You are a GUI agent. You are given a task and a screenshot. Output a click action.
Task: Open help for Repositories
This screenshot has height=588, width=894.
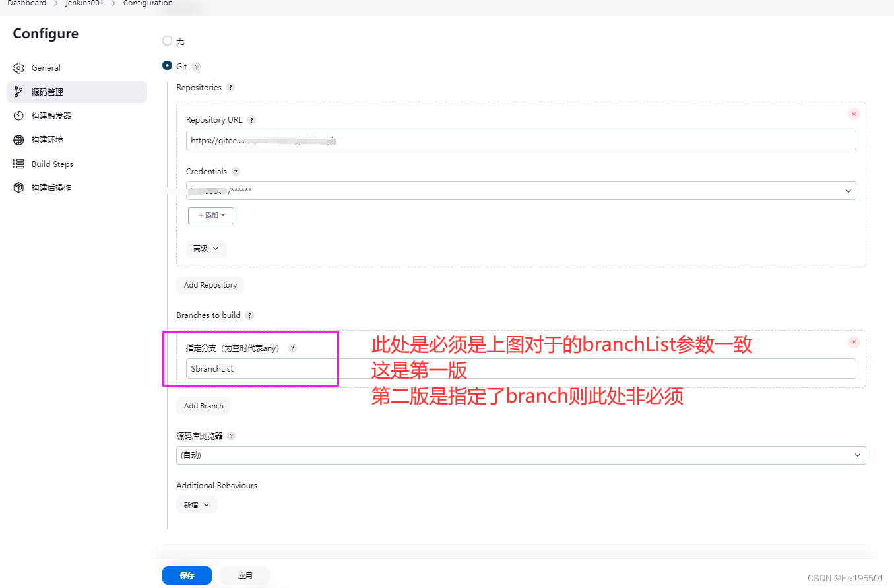click(x=230, y=88)
